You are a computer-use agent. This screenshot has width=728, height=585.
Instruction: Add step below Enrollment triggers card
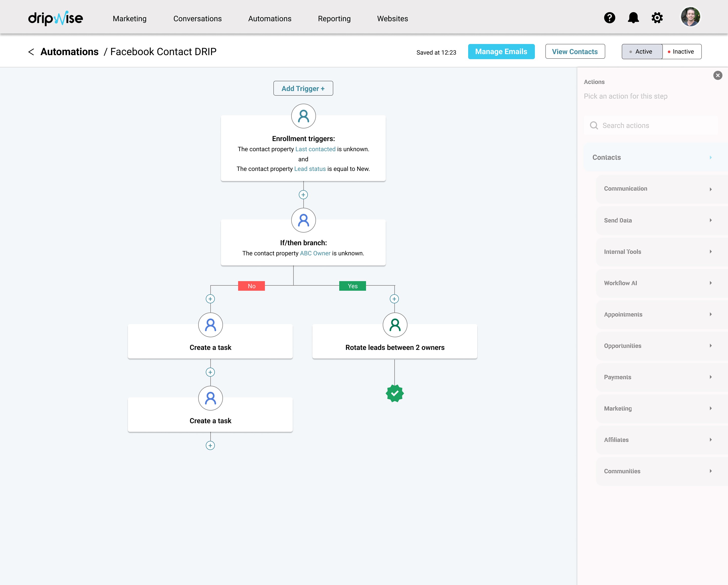coord(303,195)
